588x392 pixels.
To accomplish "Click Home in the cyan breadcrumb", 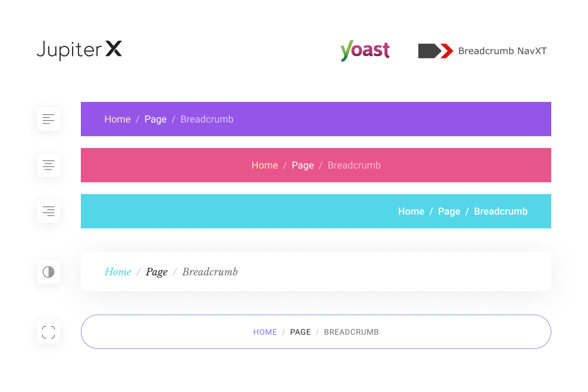I will click(x=411, y=211).
